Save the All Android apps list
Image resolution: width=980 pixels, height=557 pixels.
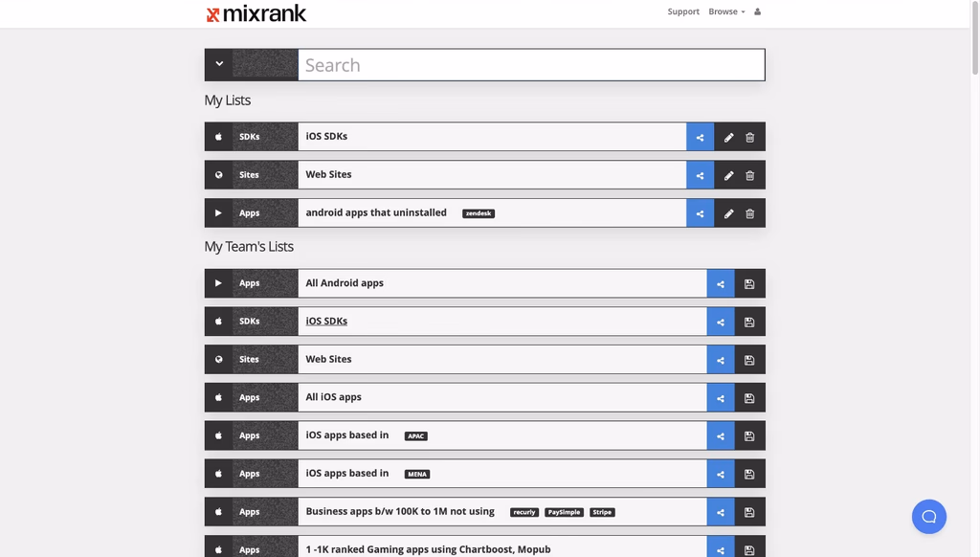click(749, 284)
